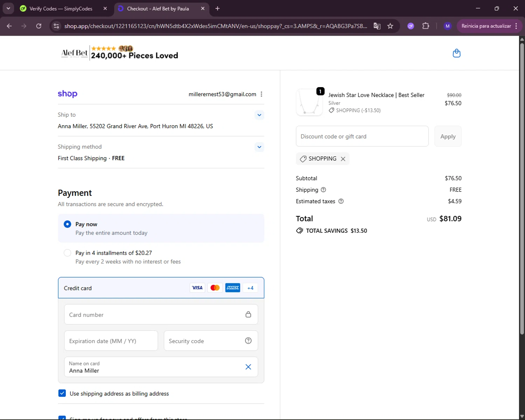The height and width of the screenshot is (420, 525).
Task: Reload the page
Action: (x=39, y=26)
